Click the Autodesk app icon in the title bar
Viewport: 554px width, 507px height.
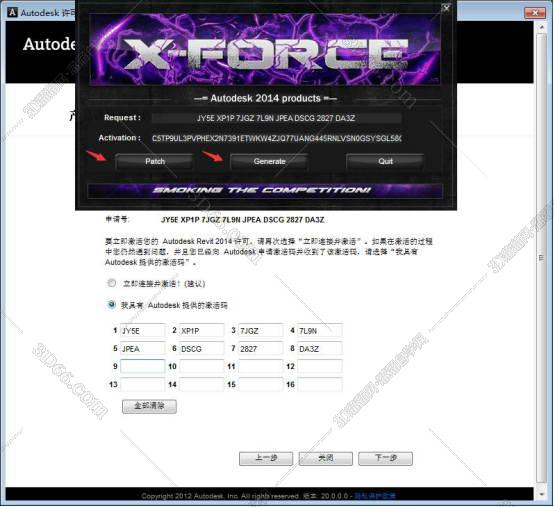[x=12, y=12]
